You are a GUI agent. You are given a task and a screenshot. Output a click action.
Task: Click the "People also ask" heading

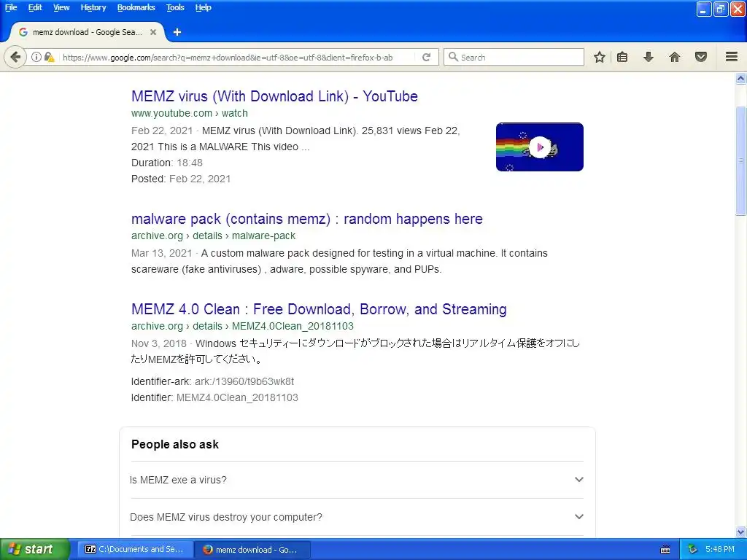pos(175,444)
